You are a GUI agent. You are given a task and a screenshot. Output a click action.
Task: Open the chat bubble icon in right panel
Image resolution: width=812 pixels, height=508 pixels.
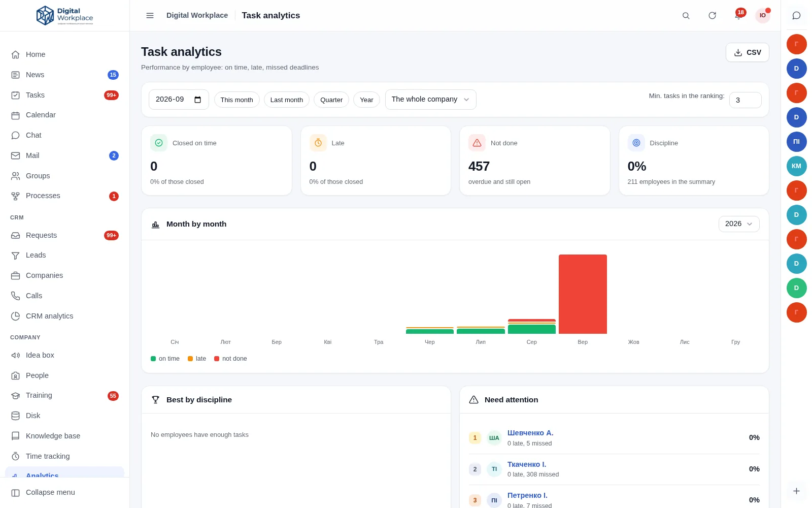[x=796, y=16]
